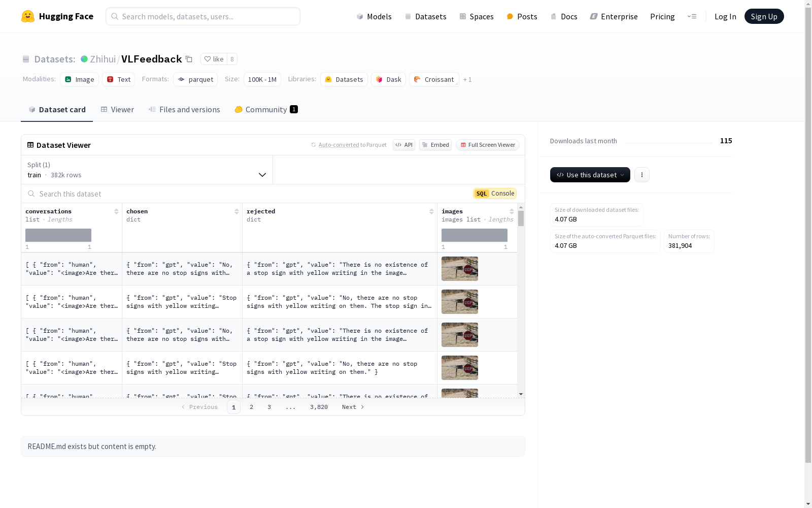Go to page 2 of the dataset
The width and height of the screenshot is (812, 508).
click(251, 407)
